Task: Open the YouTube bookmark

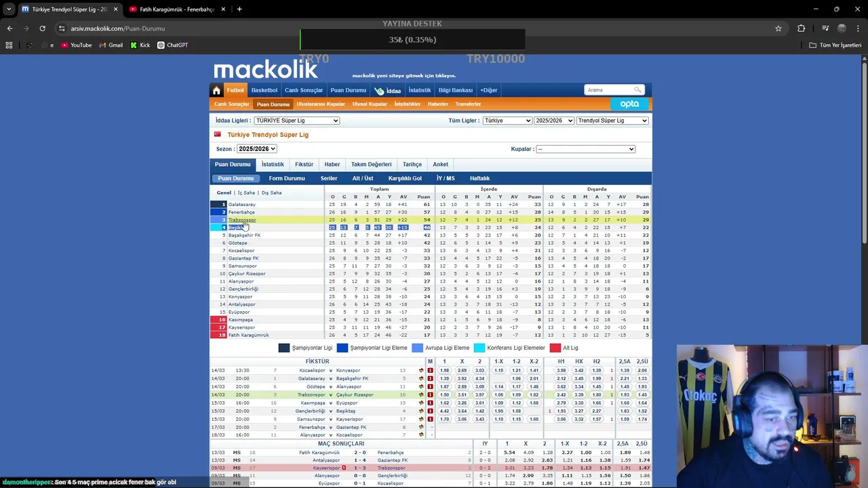Action: [x=76, y=45]
